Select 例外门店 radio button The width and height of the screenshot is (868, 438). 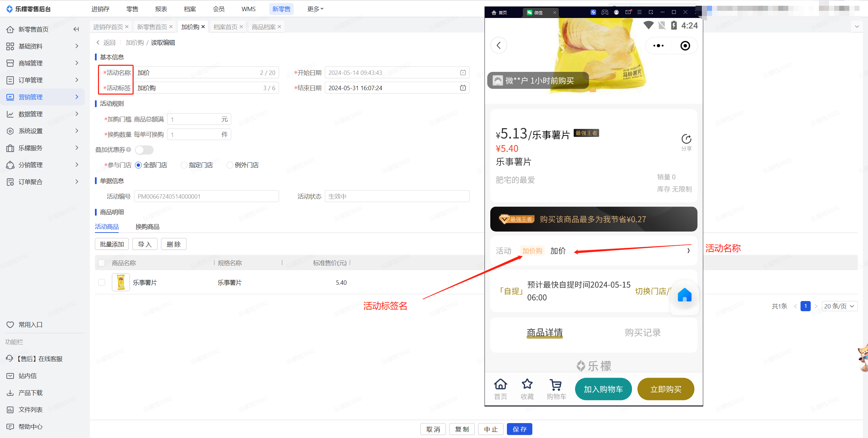pyautogui.click(x=230, y=165)
